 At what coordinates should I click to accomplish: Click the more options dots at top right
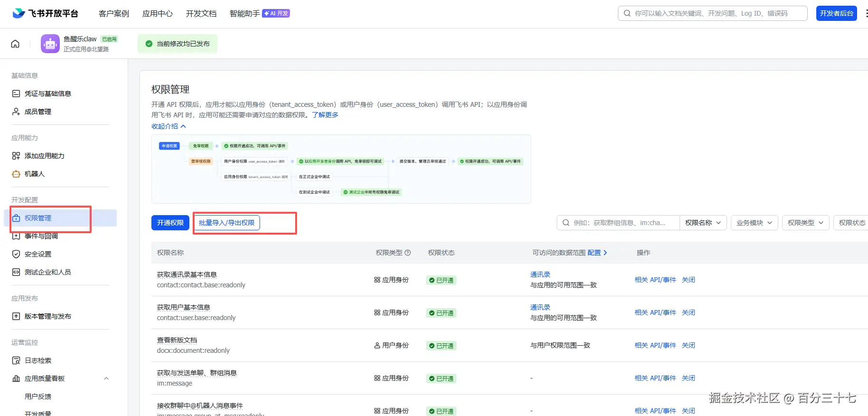pyautogui.click(x=866, y=13)
